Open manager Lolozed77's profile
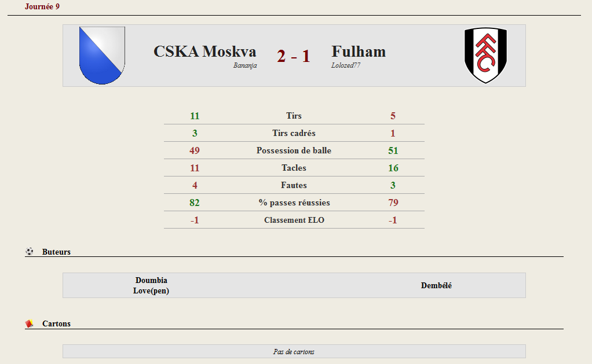Viewport: 592px width, 364px height. coord(346,65)
